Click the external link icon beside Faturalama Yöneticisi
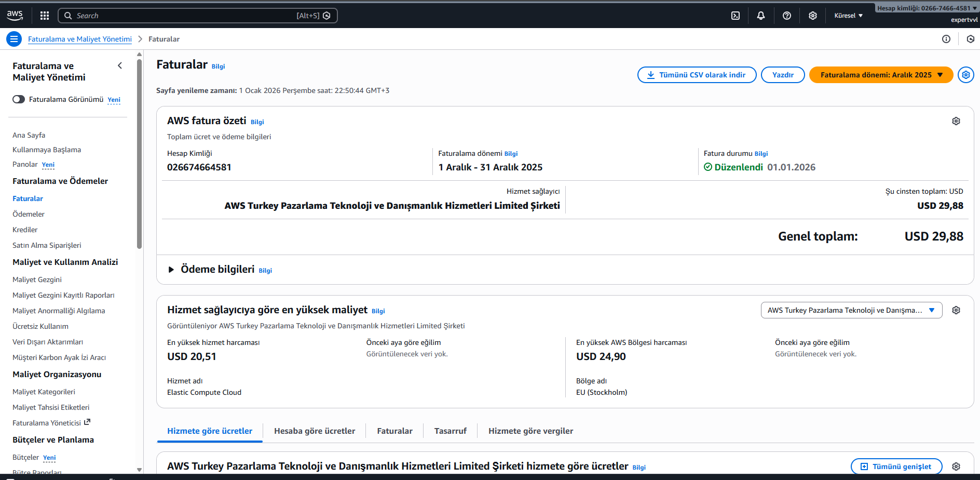The height and width of the screenshot is (480, 980). tap(87, 422)
